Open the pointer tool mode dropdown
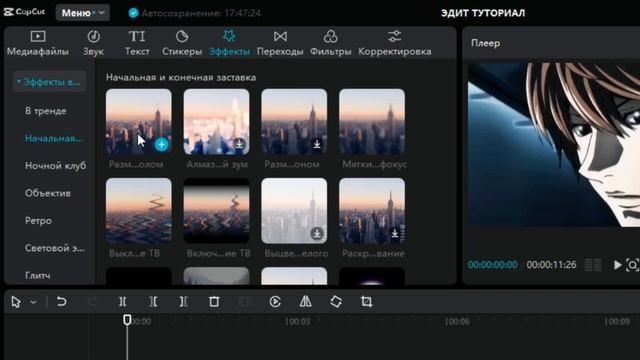 click(x=33, y=302)
